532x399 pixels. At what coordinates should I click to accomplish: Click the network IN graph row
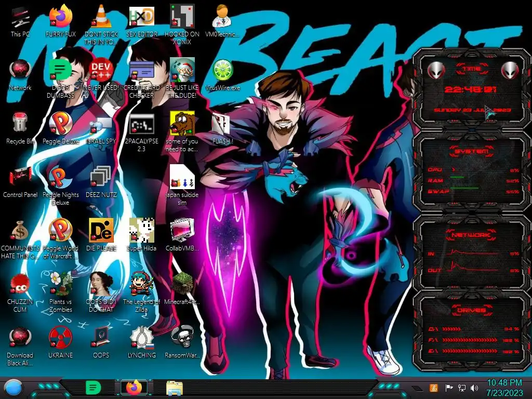pos(473,253)
